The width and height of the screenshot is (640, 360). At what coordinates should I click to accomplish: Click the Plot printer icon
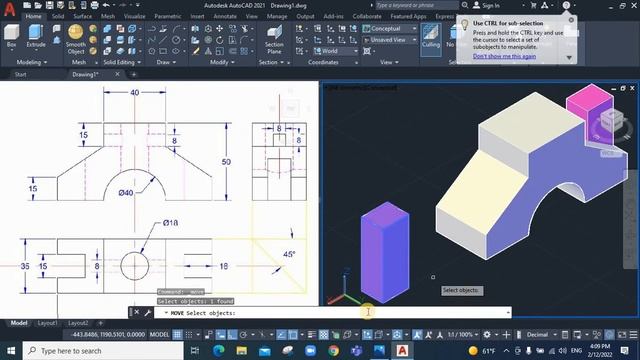click(94, 5)
